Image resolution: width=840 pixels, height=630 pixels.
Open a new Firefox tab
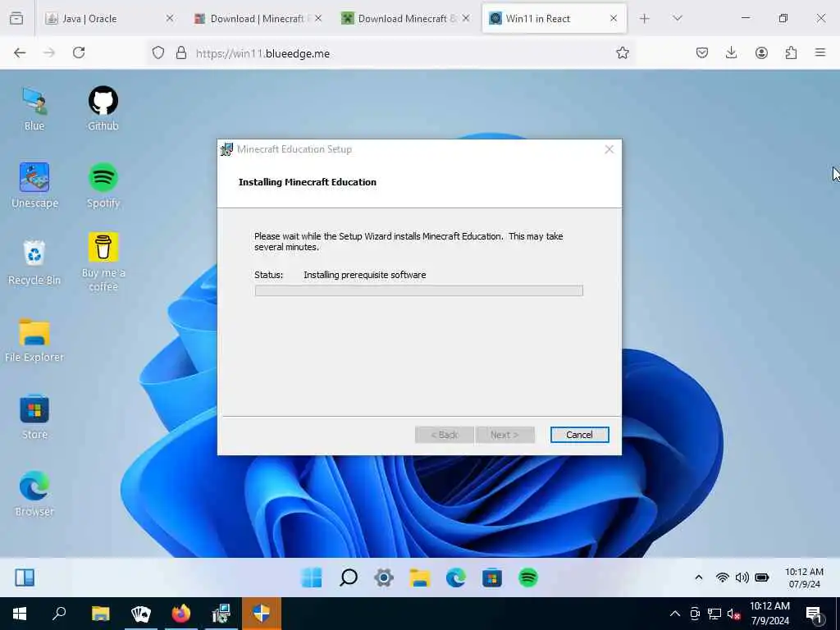pyautogui.click(x=645, y=19)
